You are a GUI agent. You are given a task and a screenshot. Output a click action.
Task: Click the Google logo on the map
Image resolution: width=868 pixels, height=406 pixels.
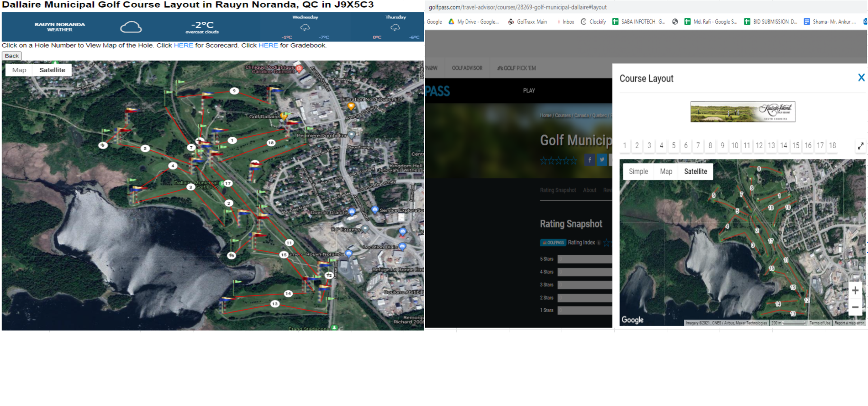[633, 320]
